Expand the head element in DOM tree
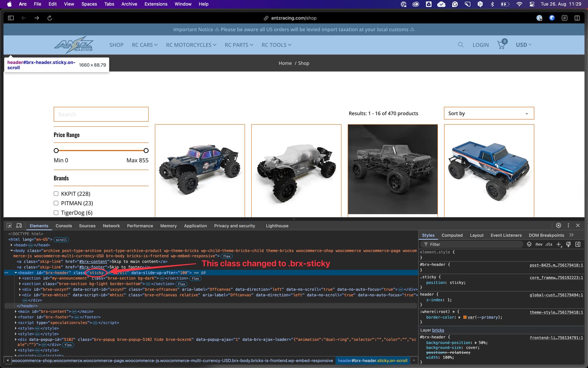The image size is (588, 368). tap(11, 245)
